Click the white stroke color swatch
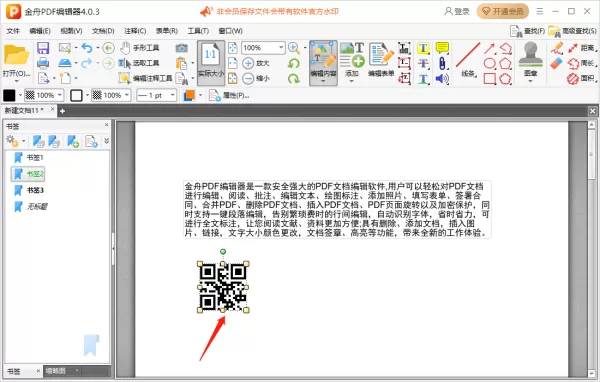 [x=76, y=95]
